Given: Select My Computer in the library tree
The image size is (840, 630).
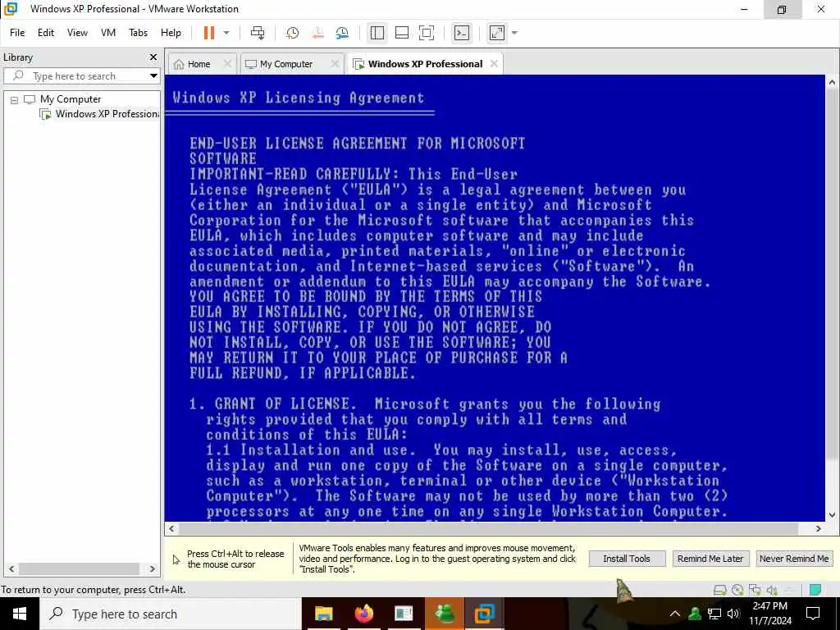Looking at the screenshot, I should [71, 99].
